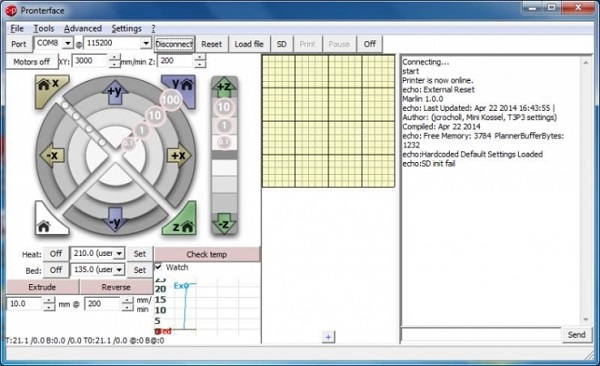This screenshot has height=366, width=600.
Task: Expand the COM8 port dropdown
Action: [68, 43]
